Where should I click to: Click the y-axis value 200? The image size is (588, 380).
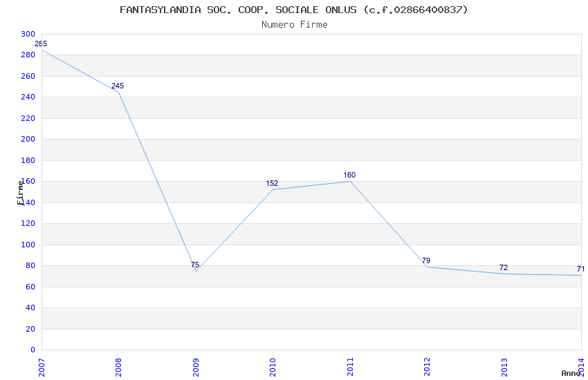tap(28, 140)
